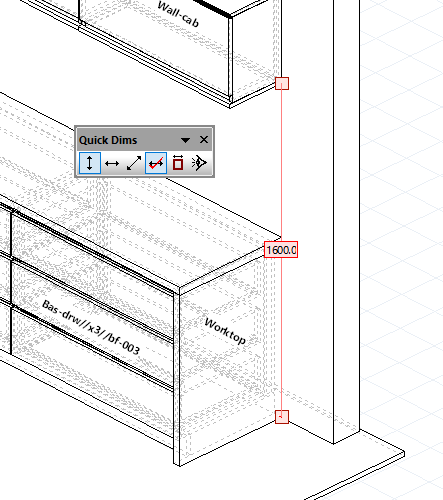Click the 1600.0 dimension value field

[281, 250]
